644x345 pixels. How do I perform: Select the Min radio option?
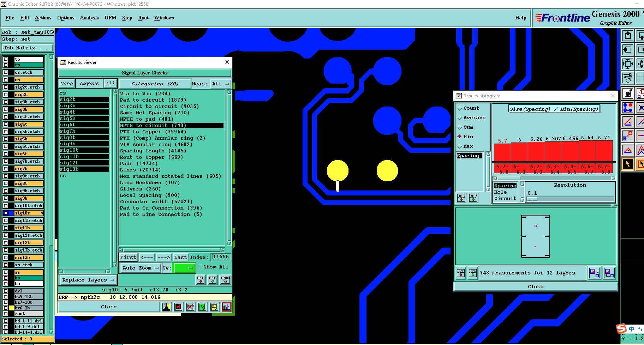(x=460, y=137)
